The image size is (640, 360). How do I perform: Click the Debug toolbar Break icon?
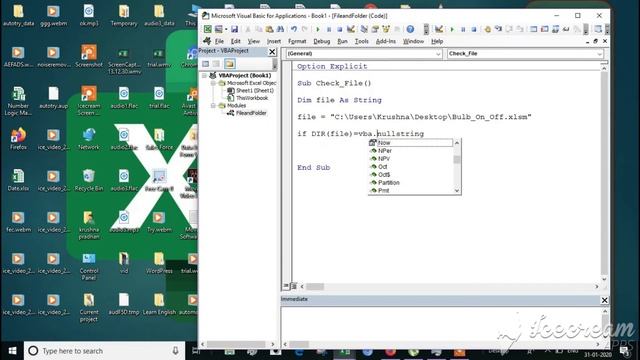[463, 29]
